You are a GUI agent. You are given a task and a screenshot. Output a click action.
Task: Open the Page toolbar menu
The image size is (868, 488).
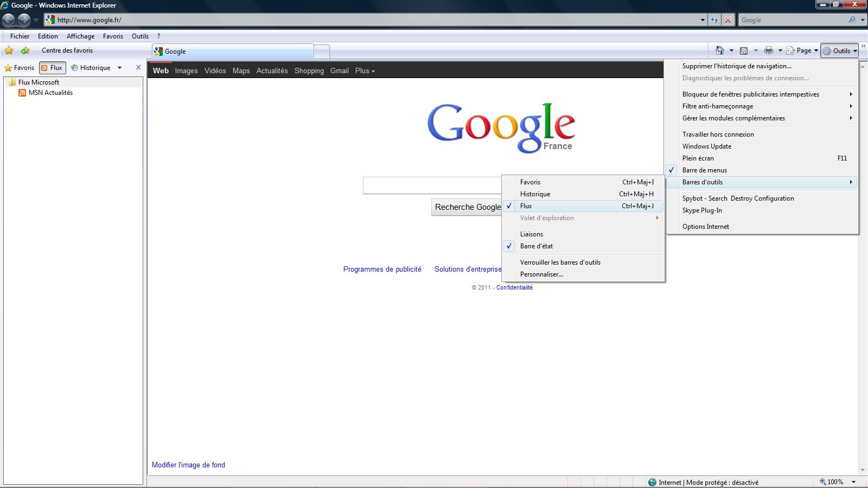[802, 50]
